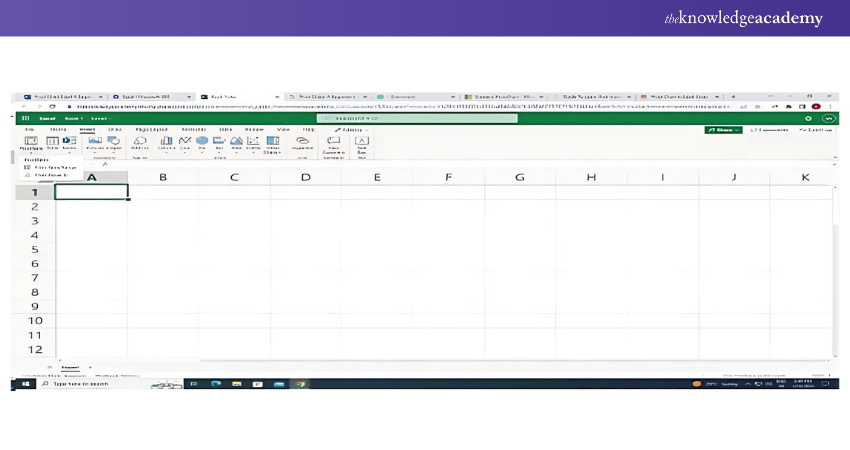850x450 pixels.
Task: Open the Page Layout tab
Action: coord(151,130)
